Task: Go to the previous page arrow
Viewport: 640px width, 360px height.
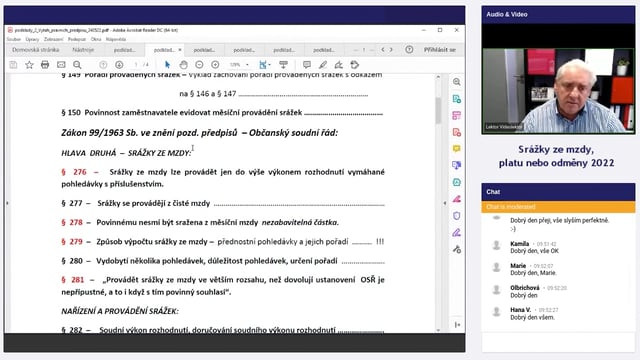Action: tap(103, 65)
